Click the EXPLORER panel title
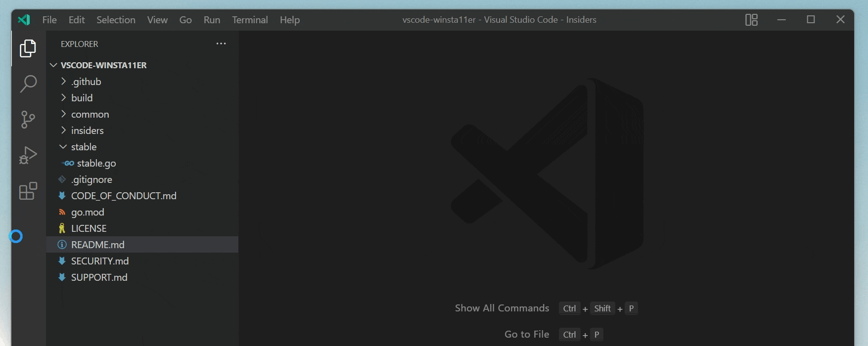Viewport: 868px width, 346px height. (x=80, y=44)
